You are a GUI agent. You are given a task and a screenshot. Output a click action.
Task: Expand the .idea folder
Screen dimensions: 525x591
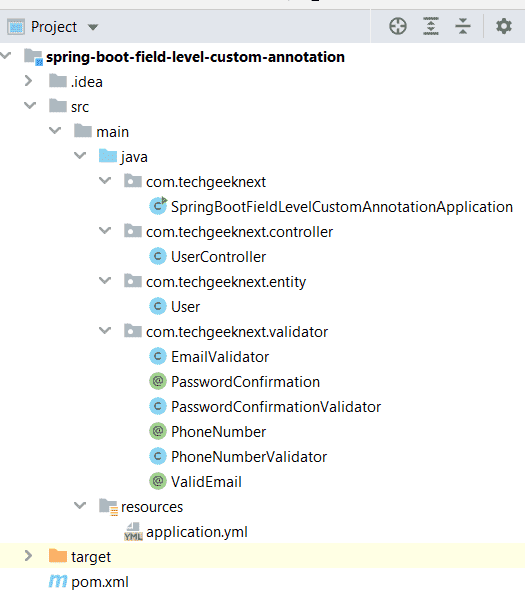click(x=28, y=81)
